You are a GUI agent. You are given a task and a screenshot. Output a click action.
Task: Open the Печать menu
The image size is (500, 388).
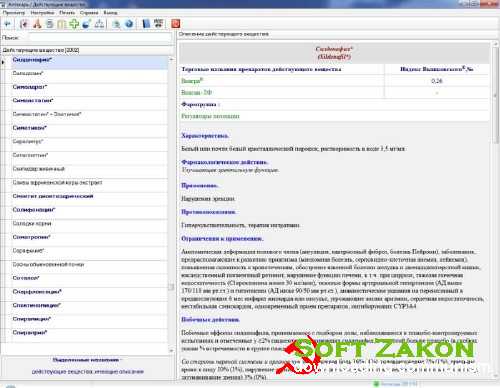coord(67,13)
